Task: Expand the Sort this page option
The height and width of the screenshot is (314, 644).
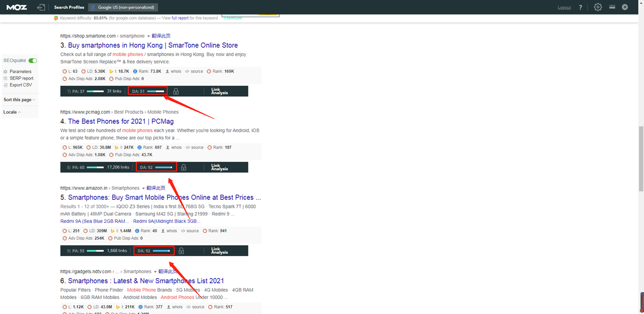Action: [19, 100]
